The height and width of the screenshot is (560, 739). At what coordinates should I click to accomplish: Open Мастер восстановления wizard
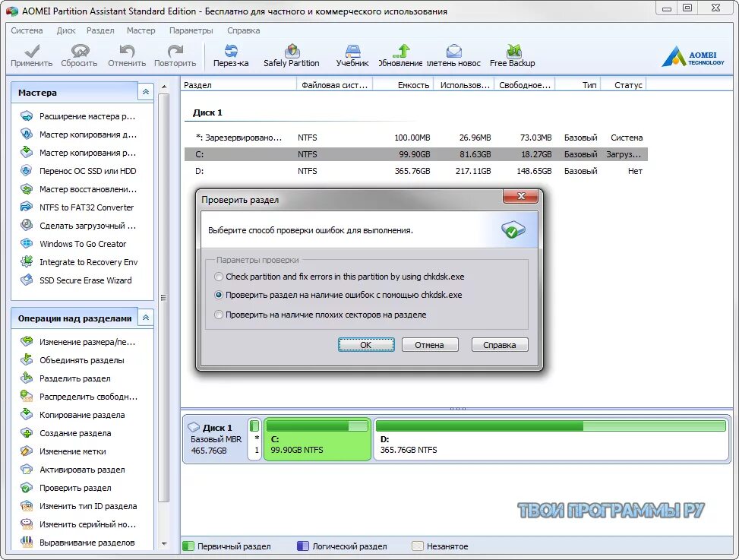78,189
